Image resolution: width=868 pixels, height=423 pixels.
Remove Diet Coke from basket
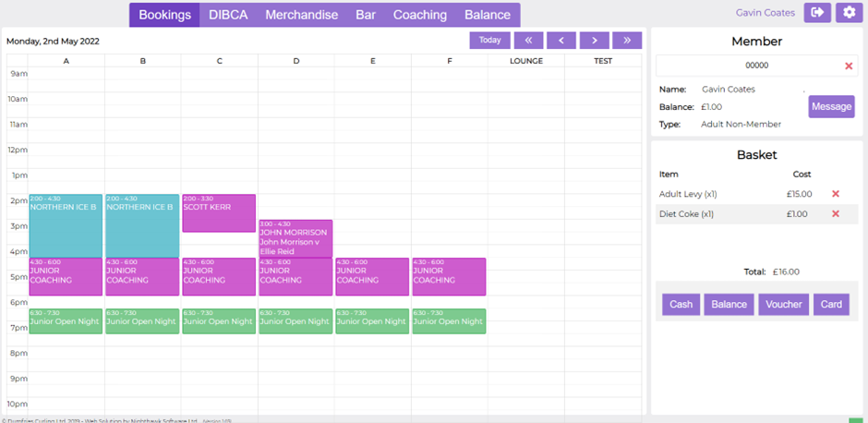tap(836, 214)
